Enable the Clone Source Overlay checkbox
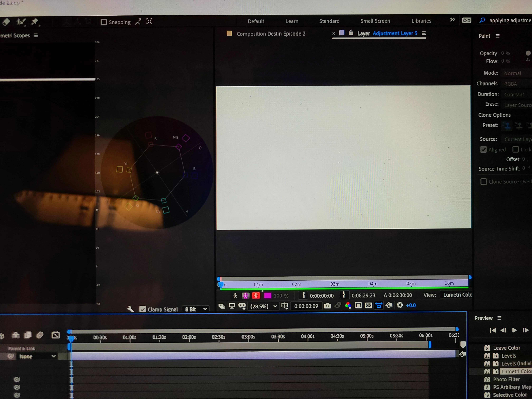532x399 pixels. click(x=483, y=182)
